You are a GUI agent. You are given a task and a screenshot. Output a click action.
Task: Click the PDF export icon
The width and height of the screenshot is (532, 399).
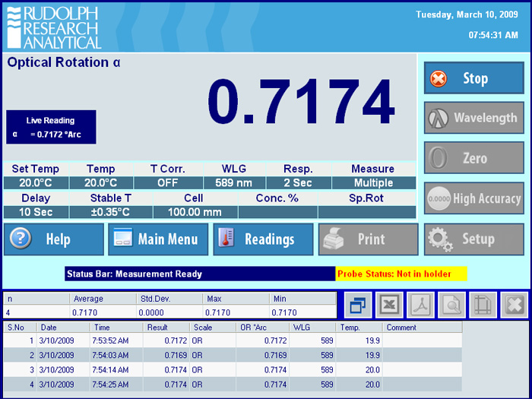(420, 305)
